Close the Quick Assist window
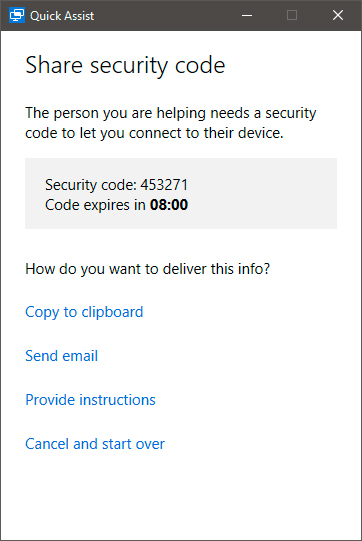 click(x=338, y=16)
